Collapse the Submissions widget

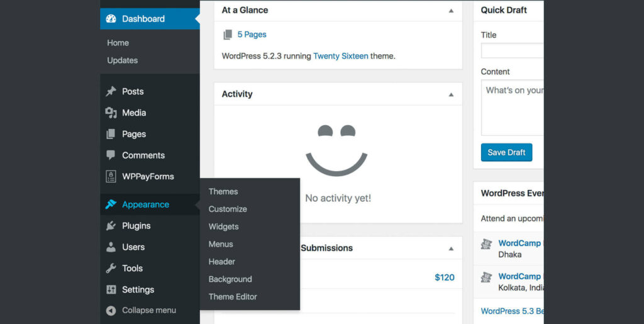[451, 249]
